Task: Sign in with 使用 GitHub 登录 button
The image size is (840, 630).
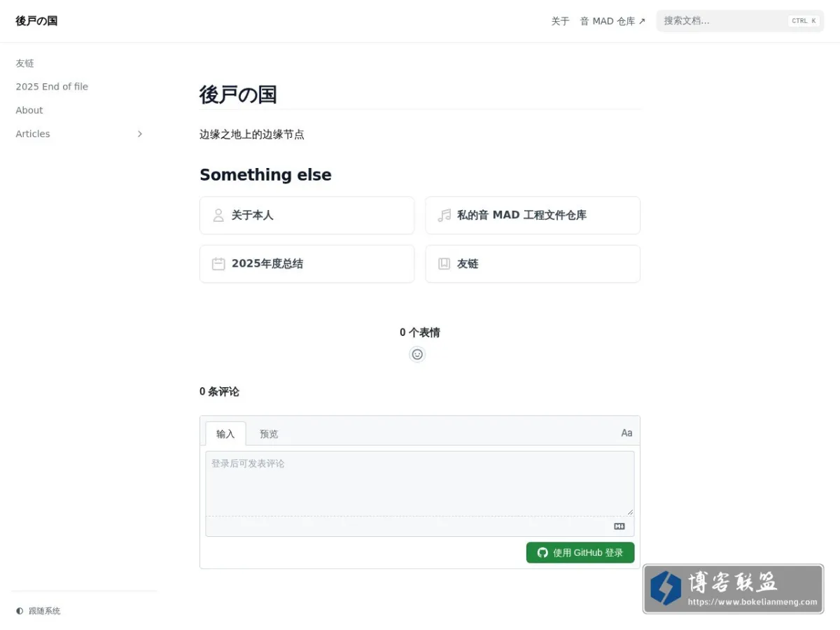Action: 580,552
